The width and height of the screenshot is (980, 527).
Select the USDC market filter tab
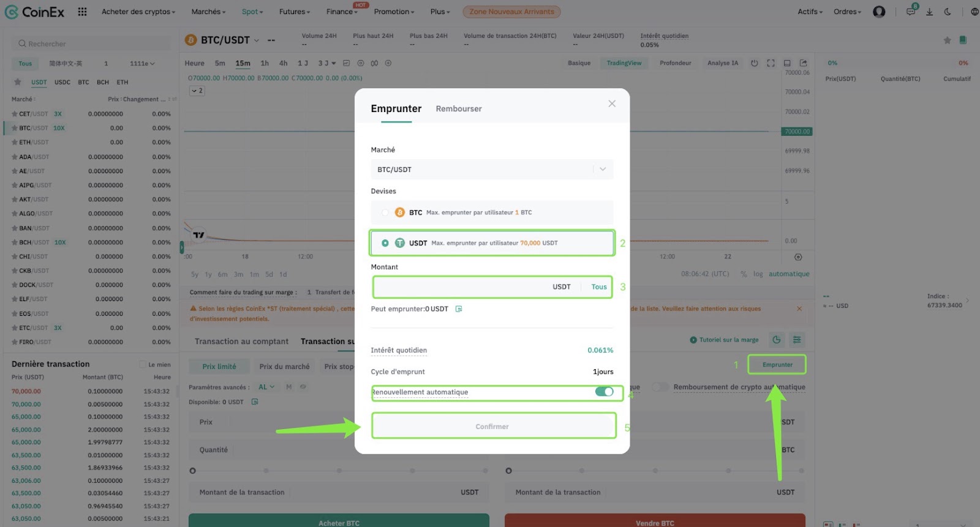tap(62, 82)
